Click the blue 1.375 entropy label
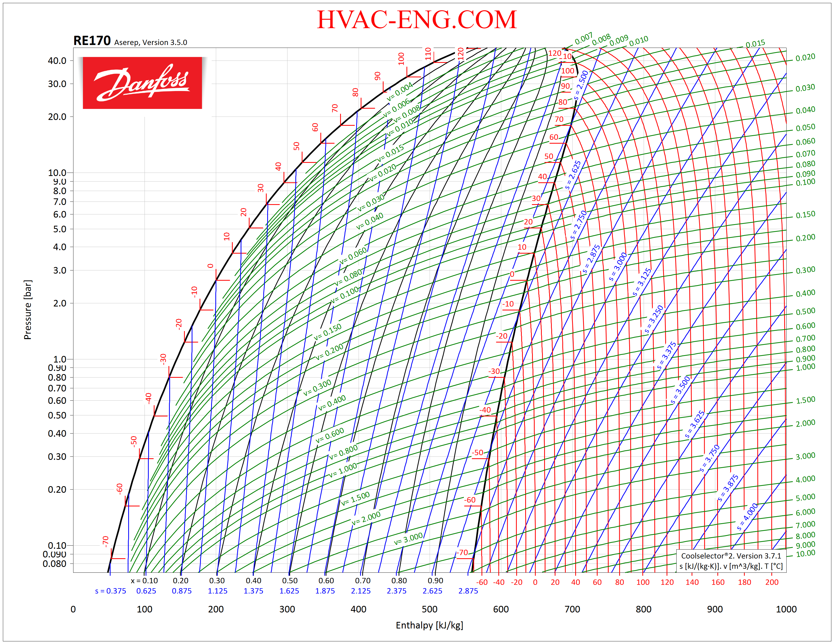Screen dimensions: 834x644 coord(254,591)
